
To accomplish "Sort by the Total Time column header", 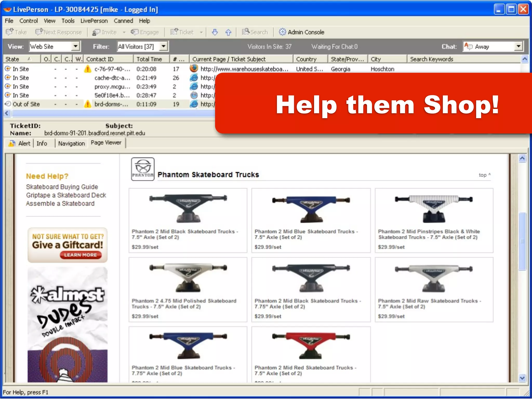I will [152, 59].
